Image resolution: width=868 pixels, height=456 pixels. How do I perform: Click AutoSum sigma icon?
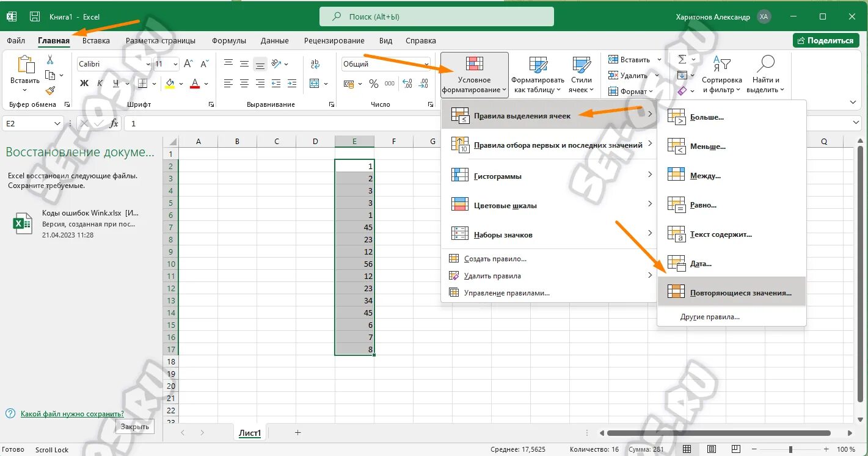coord(682,59)
